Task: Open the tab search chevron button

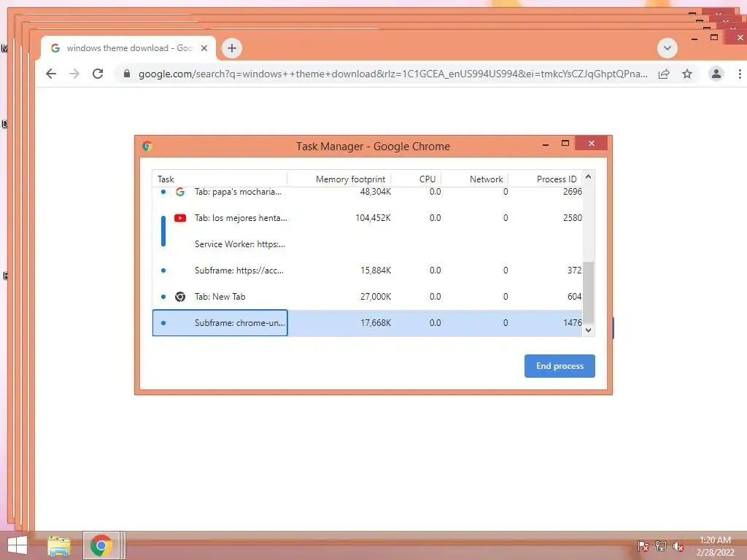Action: pyautogui.click(x=667, y=48)
